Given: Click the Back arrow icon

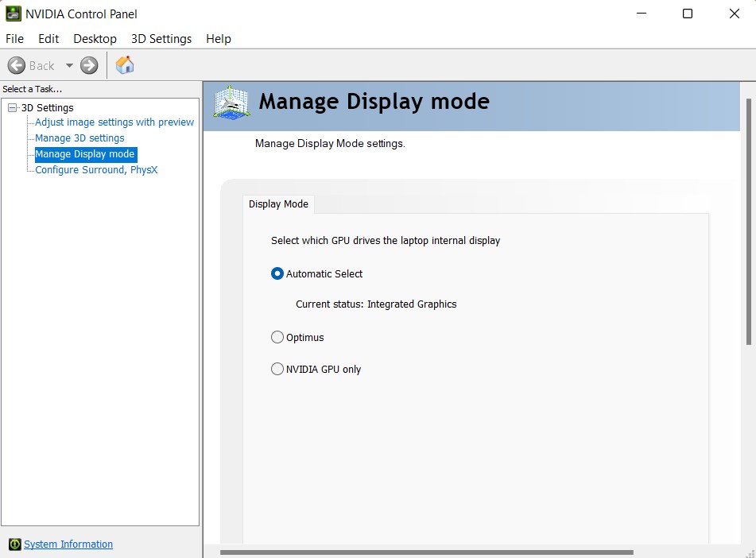Looking at the screenshot, I should pyautogui.click(x=17, y=66).
